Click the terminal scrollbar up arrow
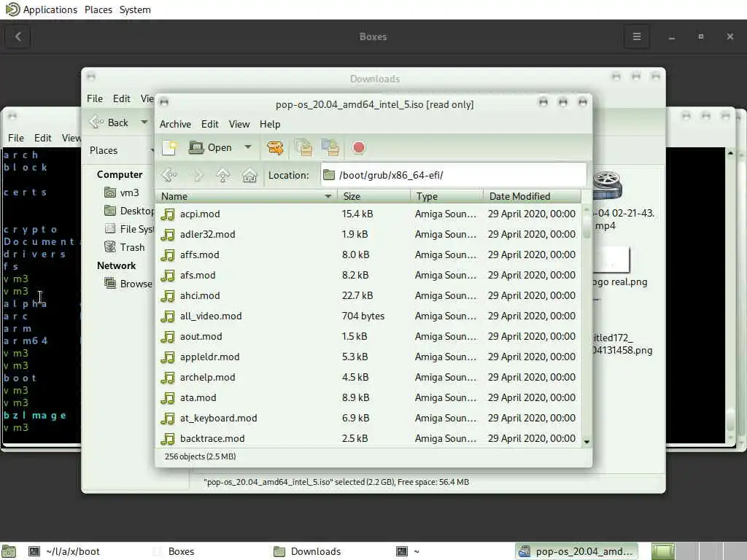The image size is (747, 560). click(x=730, y=153)
